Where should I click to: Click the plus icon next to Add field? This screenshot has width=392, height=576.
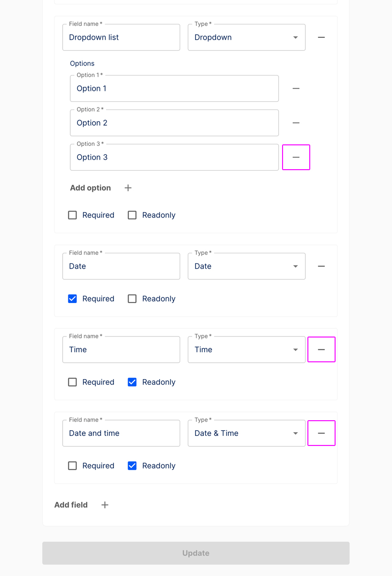105,504
